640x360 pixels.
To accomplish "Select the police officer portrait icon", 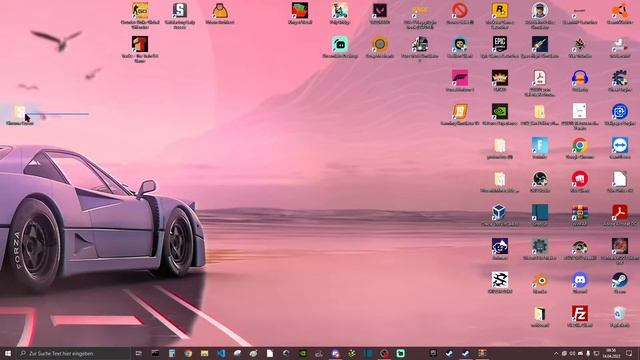I will coord(540,15).
